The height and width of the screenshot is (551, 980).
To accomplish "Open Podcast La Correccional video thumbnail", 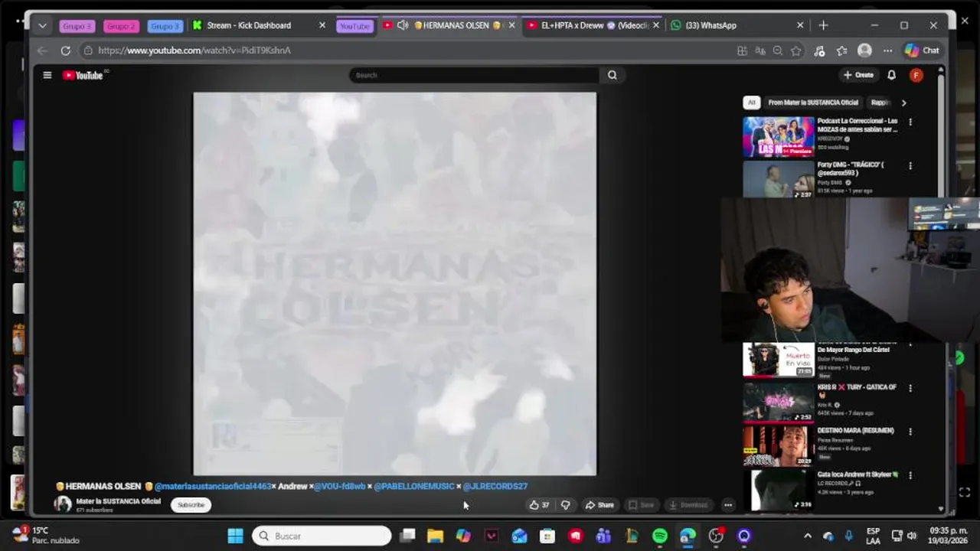I will tap(778, 137).
